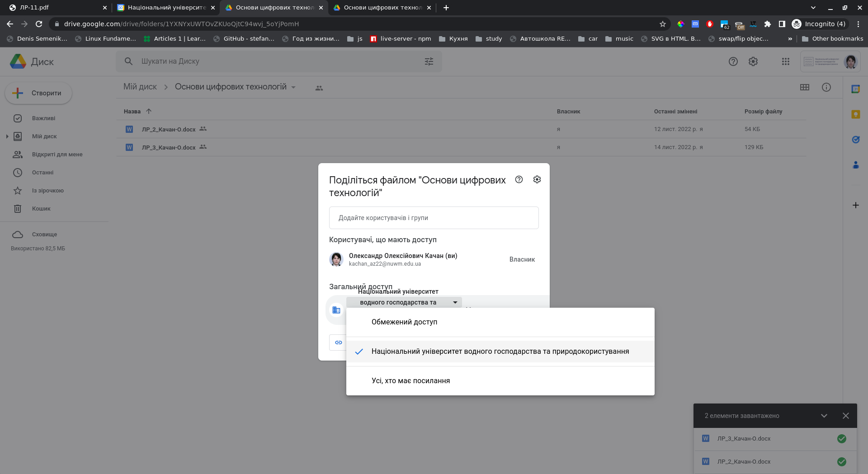Select "Усі, хто має посилання" option
Image resolution: width=868 pixels, height=474 pixels.
410,381
